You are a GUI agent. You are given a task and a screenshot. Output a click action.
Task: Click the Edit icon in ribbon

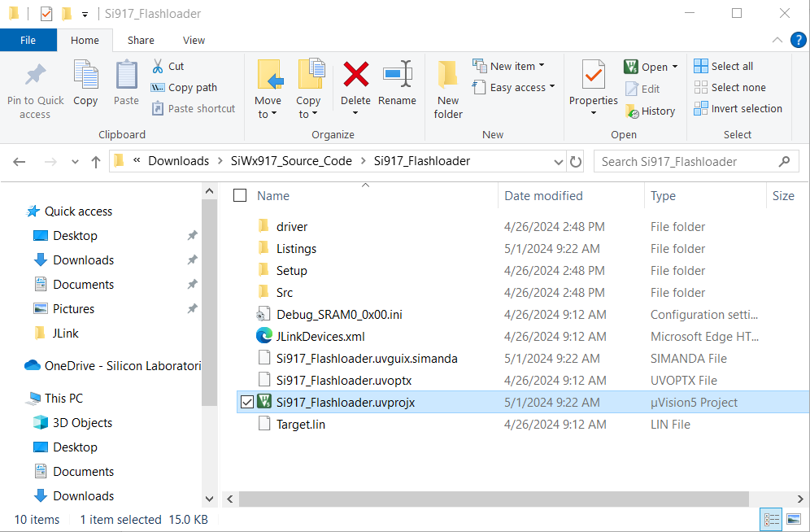[x=632, y=89]
